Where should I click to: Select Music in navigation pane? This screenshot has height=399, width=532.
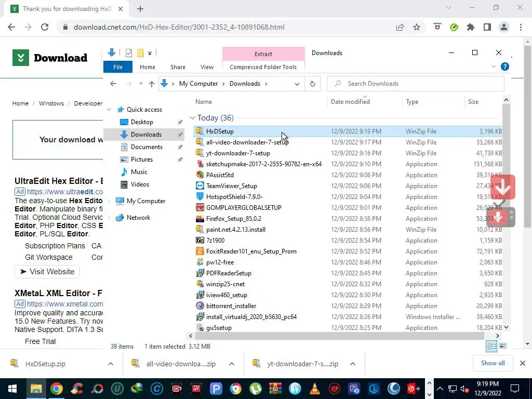(139, 171)
